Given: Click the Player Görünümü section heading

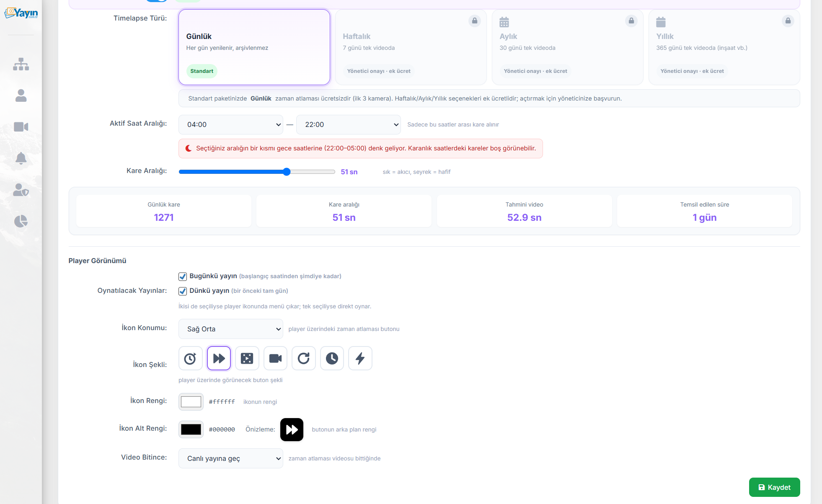Looking at the screenshot, I should coord(97,261).
